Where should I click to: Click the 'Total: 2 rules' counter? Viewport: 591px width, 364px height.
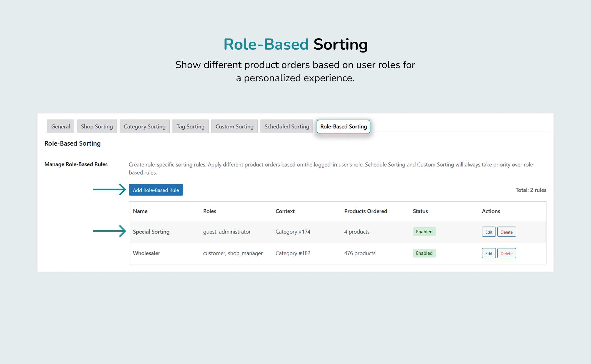(531, 190)
